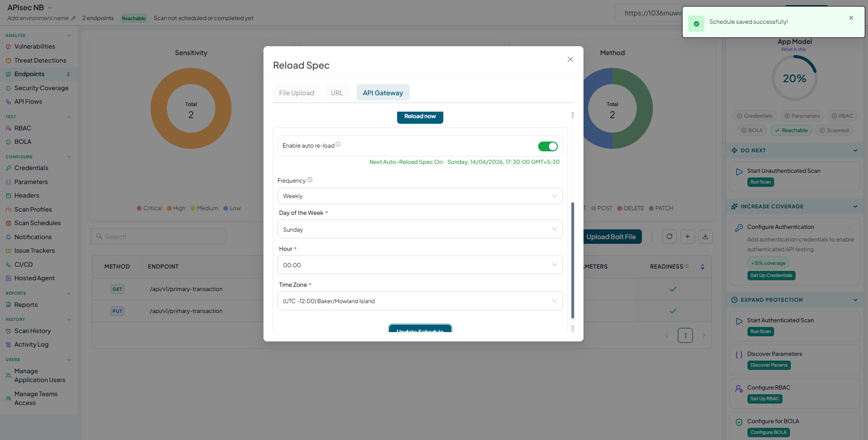Open the Frequency dropdown set to Weekly
This screenshot has width=868, height=440.
click(420, 196)
